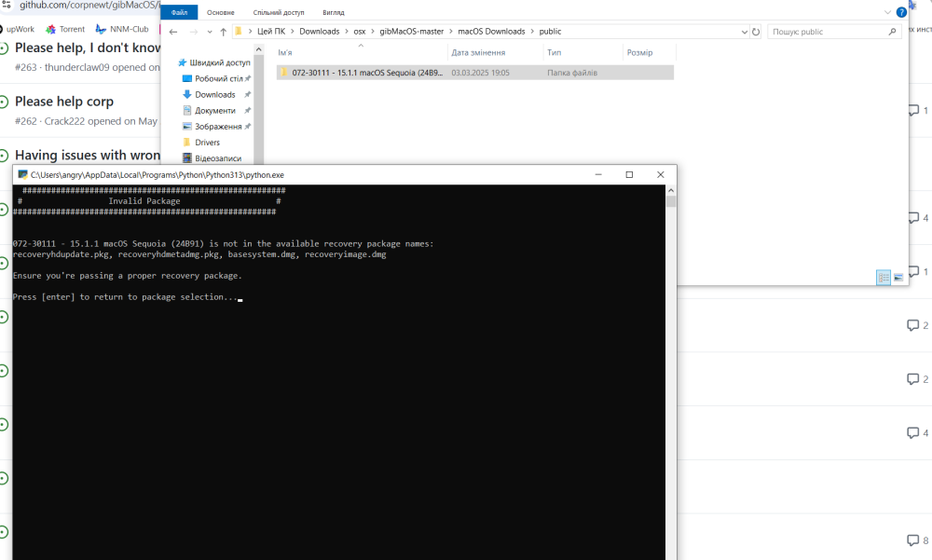Expand the address bar history dropdown
This screenshot has width=932, height=560.
click(744, 32)
